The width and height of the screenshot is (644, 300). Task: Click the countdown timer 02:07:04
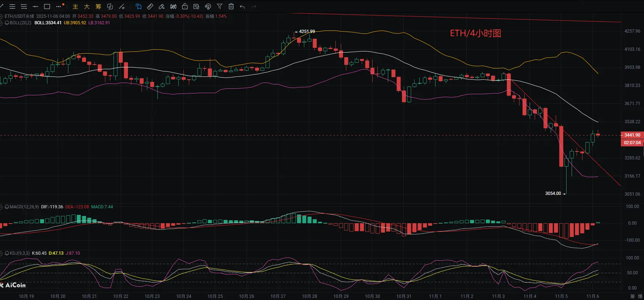(632, 143)
